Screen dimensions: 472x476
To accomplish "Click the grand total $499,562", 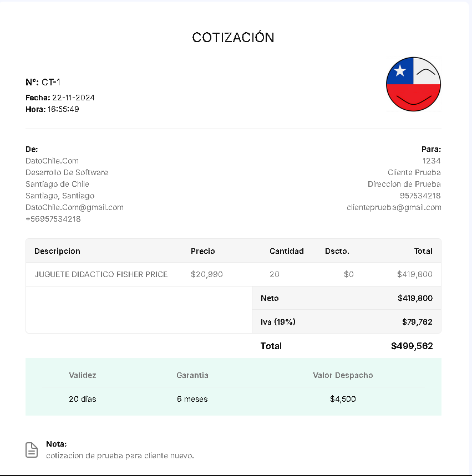I will (412, 346).
